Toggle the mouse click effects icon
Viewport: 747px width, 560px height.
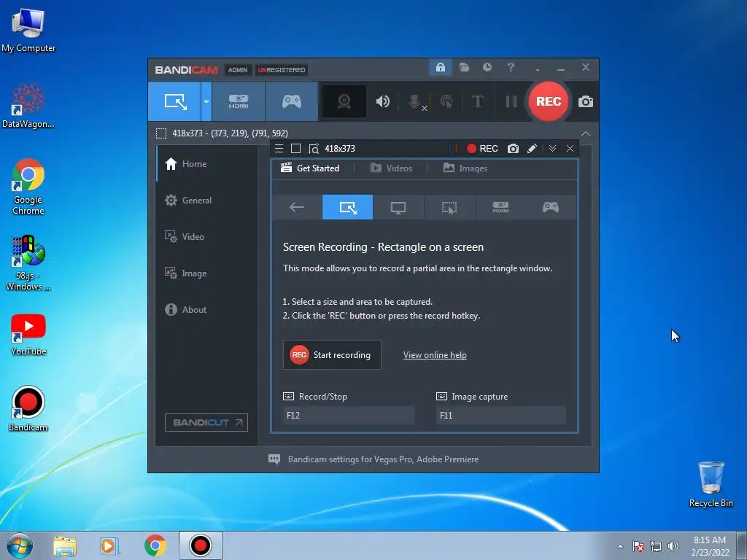pyautogui.click(x=446, y=101)
